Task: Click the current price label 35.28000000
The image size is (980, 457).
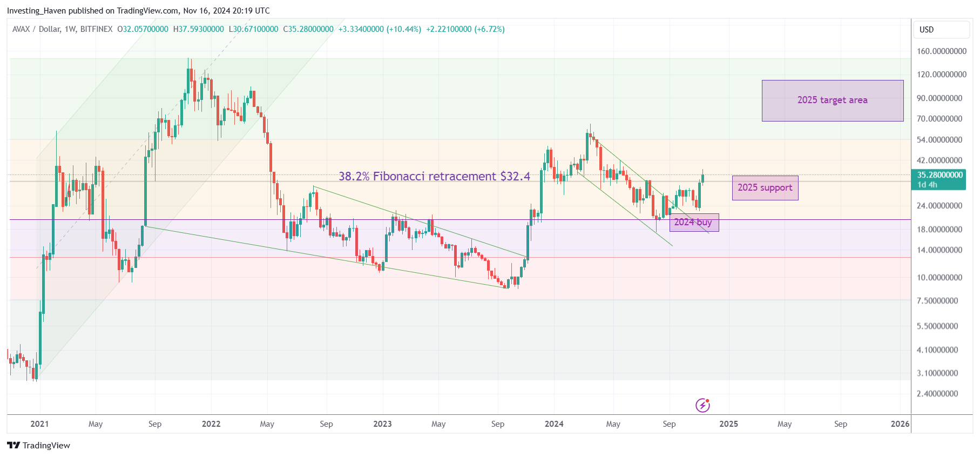Action: click(940, 175)
